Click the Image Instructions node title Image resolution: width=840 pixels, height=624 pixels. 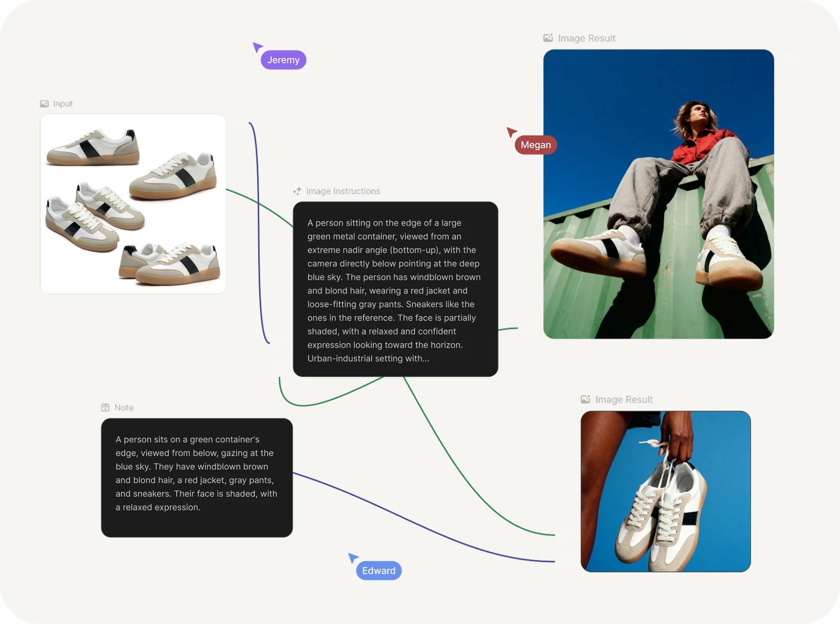coord(343,191)
